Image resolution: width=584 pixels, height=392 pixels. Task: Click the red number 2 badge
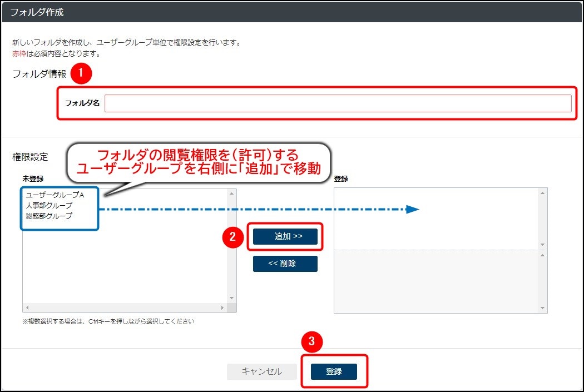coord(232,237)
